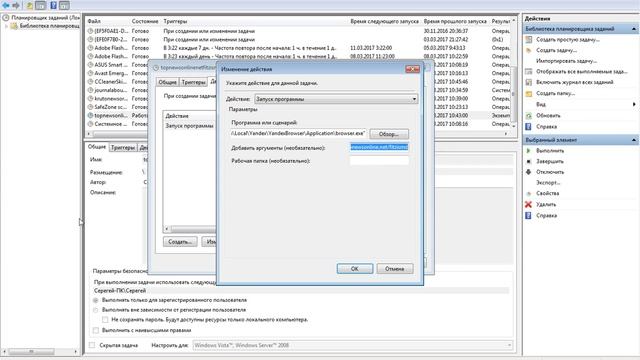Image resolution: width=640 pixels, height=360 pixels.
Task: Click the Добавить аргументы input field
Action: click(379, 147)
